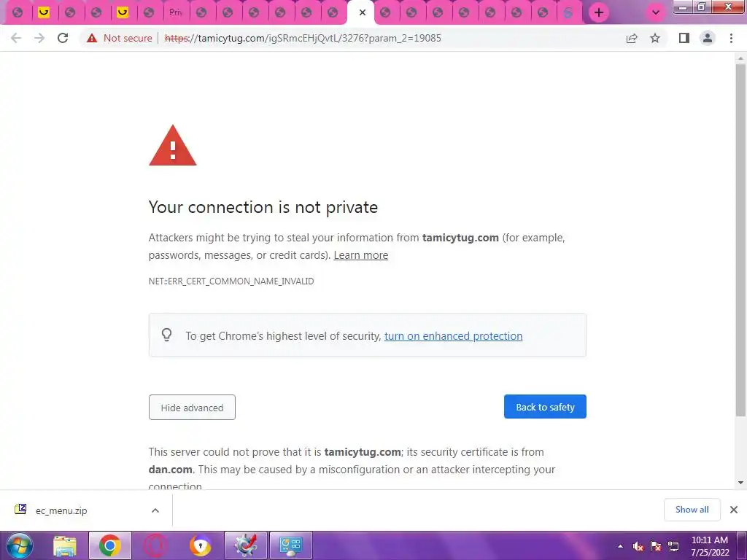The height and width of the screenshot is (560, 747).
Task: Close the active tab
Action: (x=363, y=12)
